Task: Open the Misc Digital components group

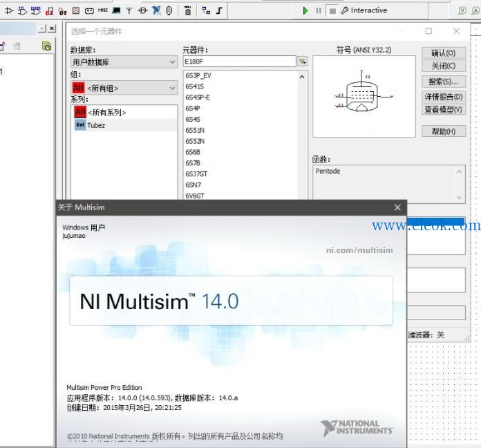Action: [49, 11]
